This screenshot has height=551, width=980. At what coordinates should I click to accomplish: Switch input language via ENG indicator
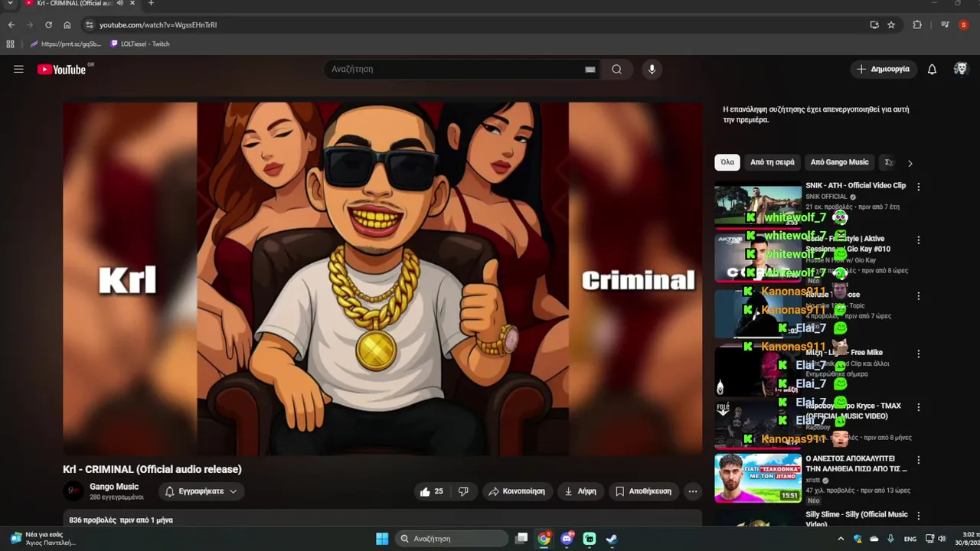(x=910, y=539)
